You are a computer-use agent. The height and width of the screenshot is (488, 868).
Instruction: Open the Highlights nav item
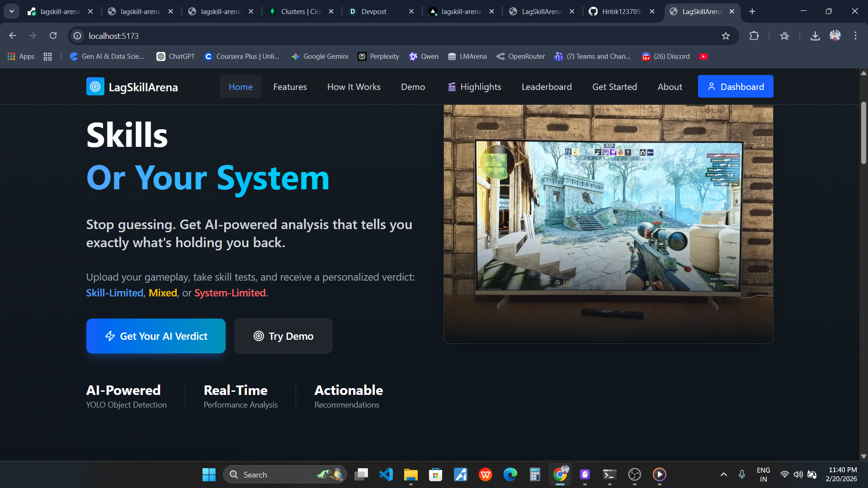coord(474,87)
